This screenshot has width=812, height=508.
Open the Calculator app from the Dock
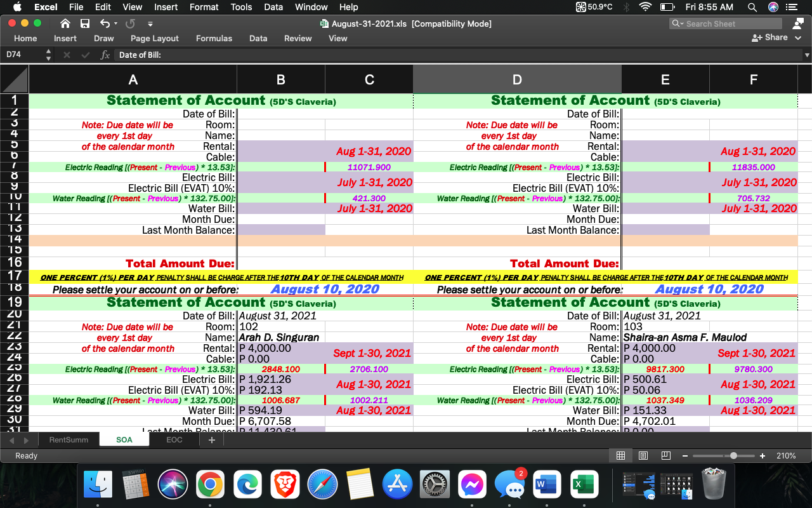(135, 485)
